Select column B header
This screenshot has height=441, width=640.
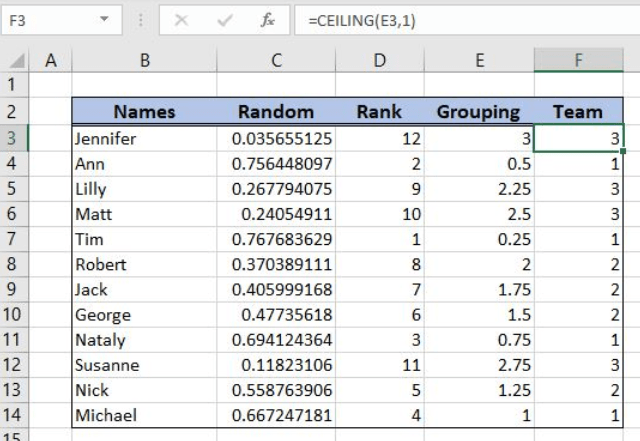[x=144, y=60]
